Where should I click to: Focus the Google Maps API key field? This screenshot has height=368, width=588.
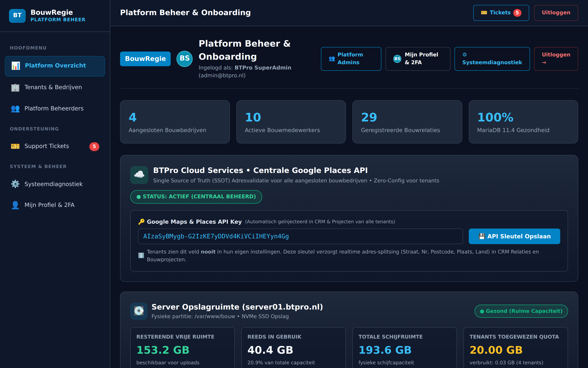coord(300,236)
